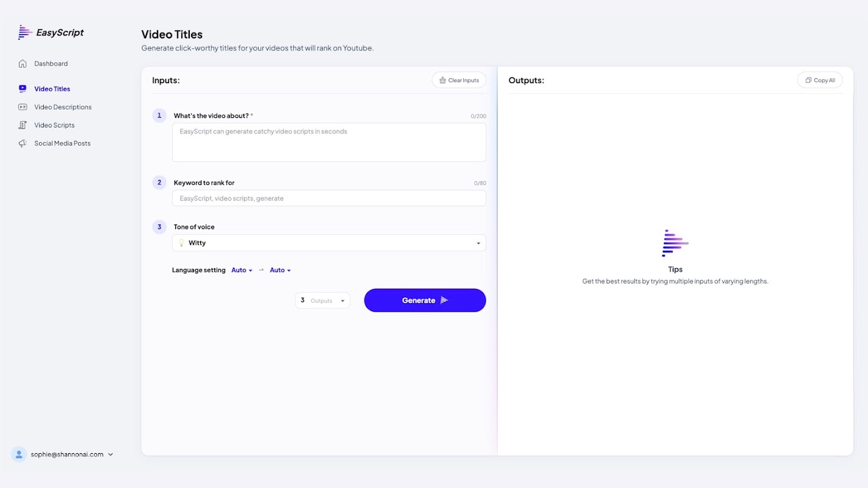Viewport: 868px width, 488px height.
Task: Open the Tone of voice dropdown
Action: point(329,243)
